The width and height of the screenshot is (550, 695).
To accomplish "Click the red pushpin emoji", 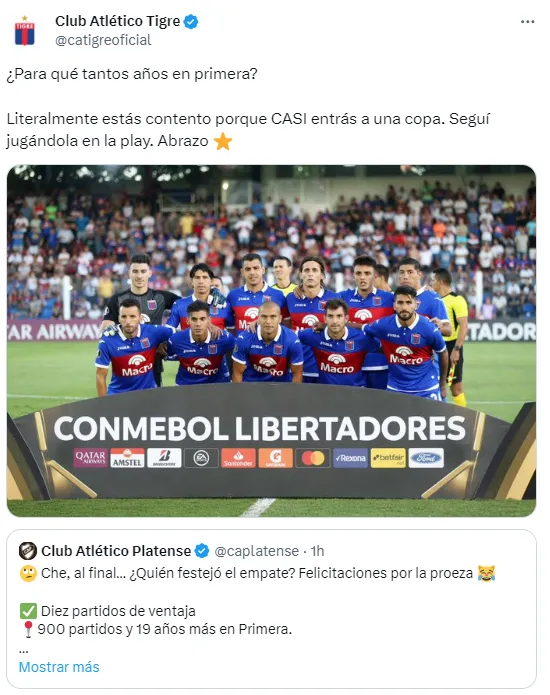I will [27, 629].
